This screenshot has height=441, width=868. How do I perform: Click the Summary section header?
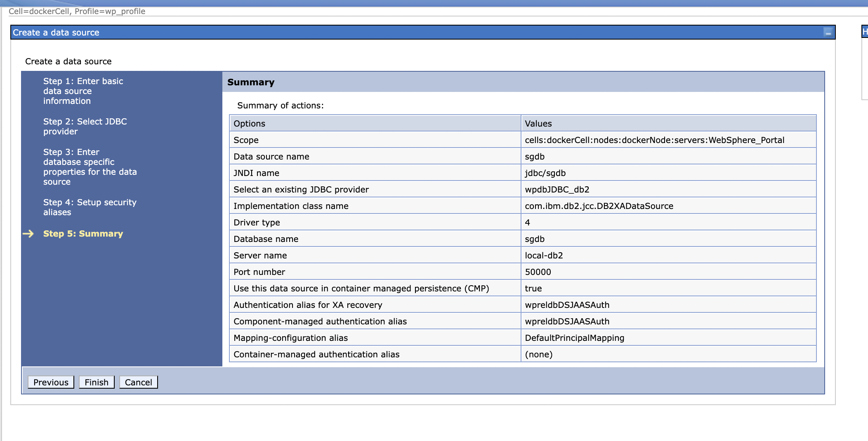[251, 82]
